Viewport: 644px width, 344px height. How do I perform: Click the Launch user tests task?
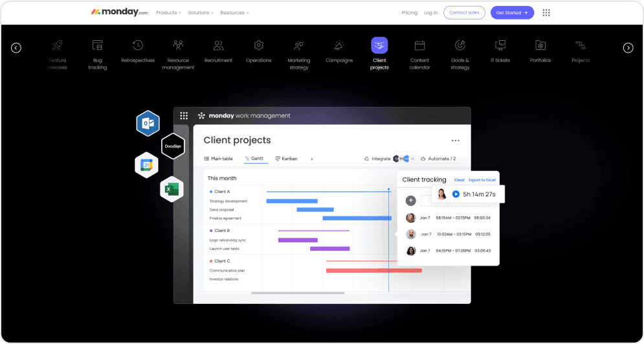click(224, 249)
